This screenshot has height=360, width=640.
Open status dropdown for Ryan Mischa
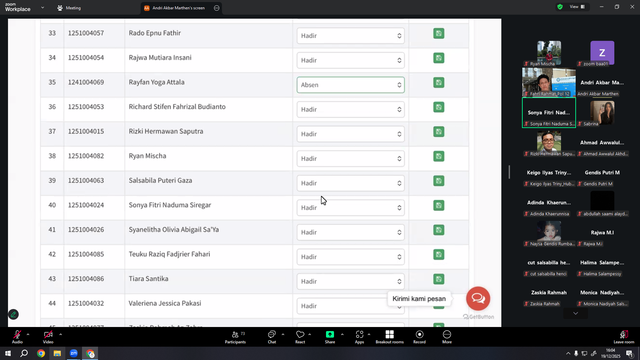[351, 158]
